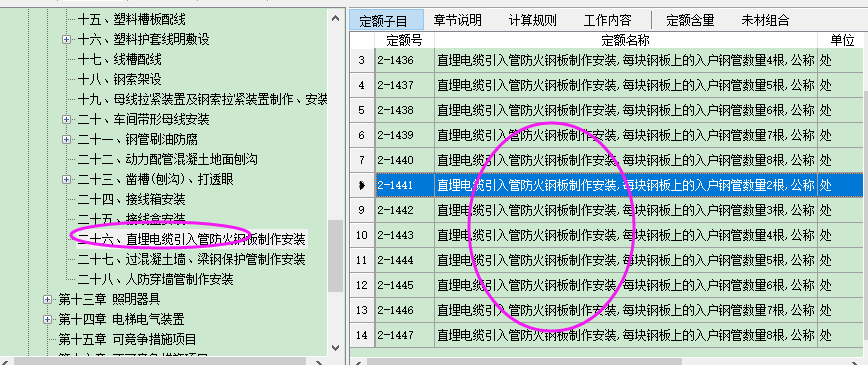Select 二十二、动力配管混凝土地面刨沟 item
This screenshot has height=365, width=868.
(167, 160)
